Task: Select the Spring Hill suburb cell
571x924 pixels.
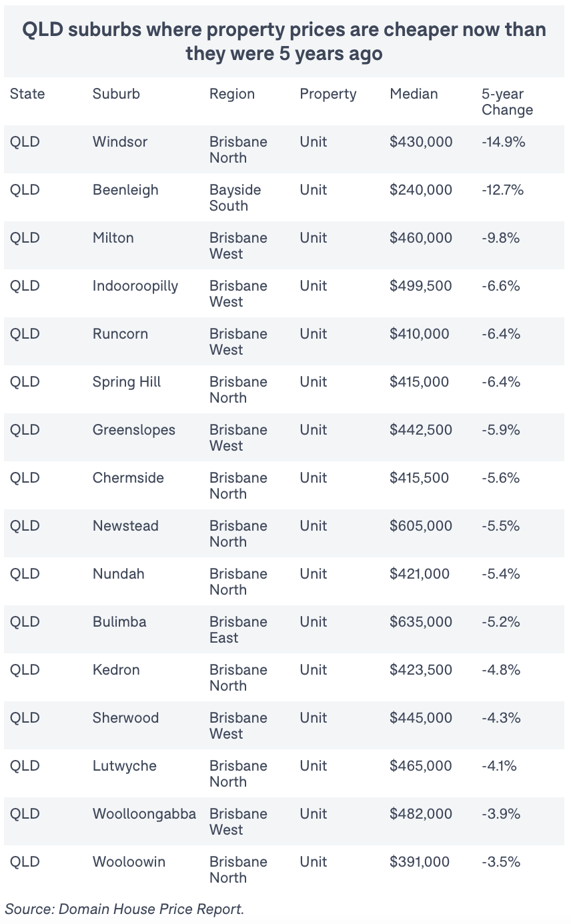Action: click(x=127, y=382)
